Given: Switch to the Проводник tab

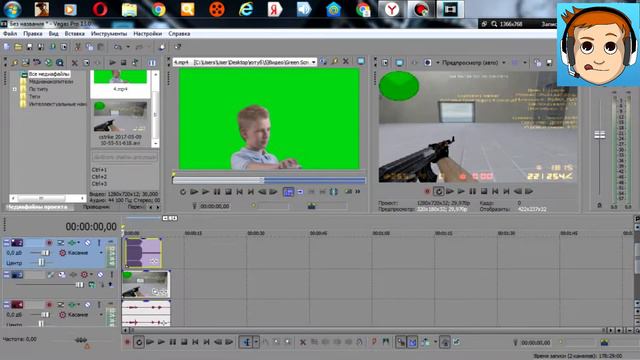Looking at the screenshot, I should [x=96, y=207].
